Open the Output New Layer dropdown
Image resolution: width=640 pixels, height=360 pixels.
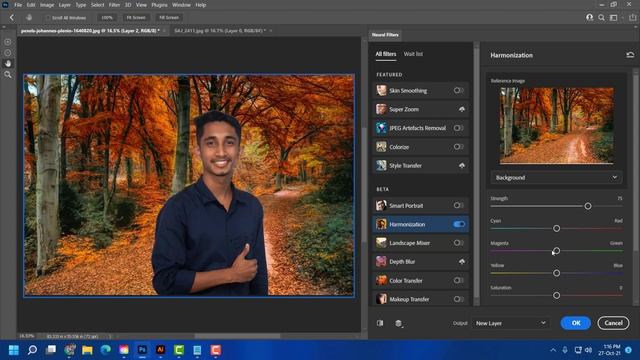(510, 323)
